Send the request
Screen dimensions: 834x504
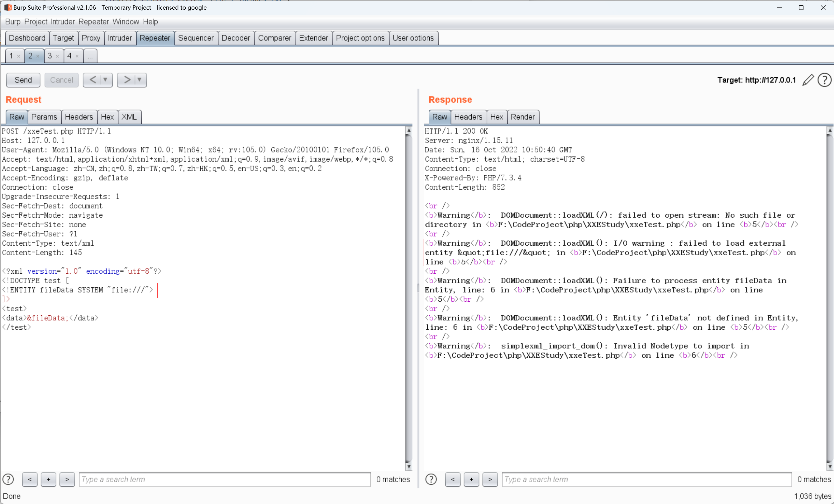point(23,80)
